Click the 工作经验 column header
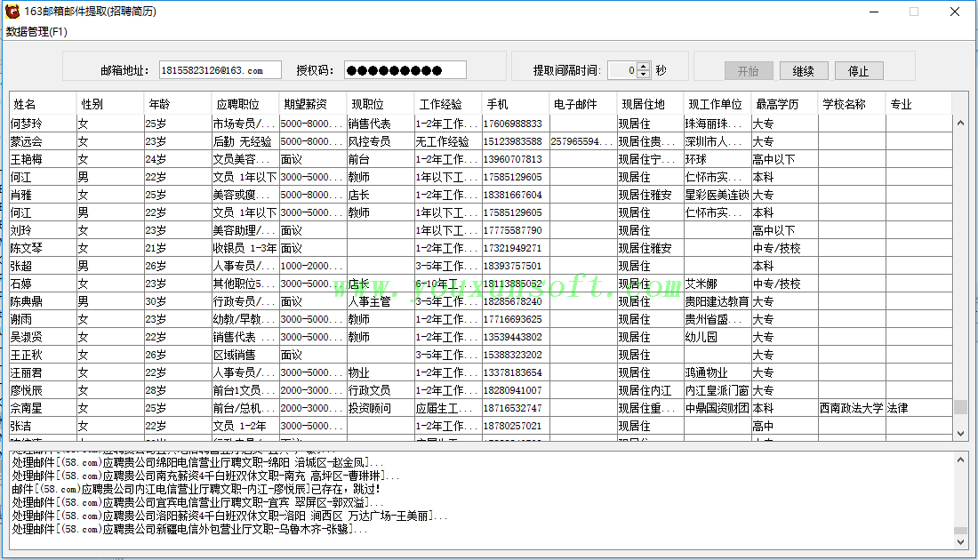 (x=447, y=104)
